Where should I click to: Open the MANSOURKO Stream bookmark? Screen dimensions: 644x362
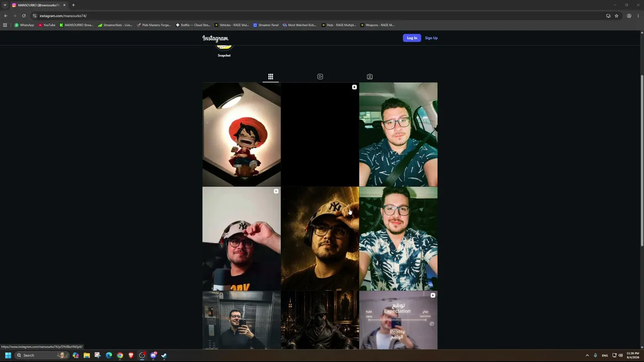coord(76,25)
